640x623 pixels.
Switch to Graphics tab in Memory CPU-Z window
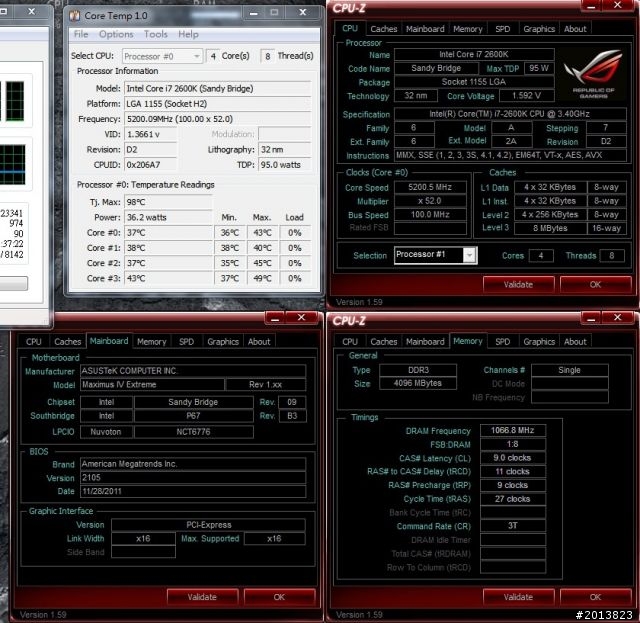pos(539,342)
